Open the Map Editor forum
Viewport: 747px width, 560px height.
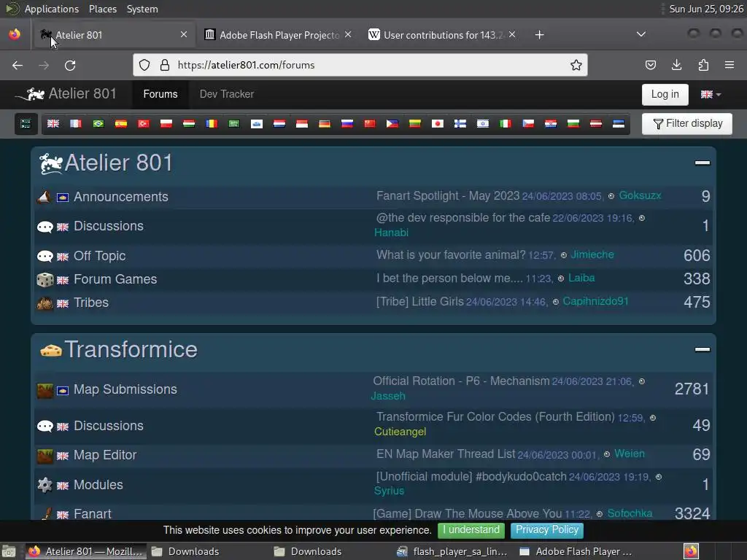(105, 455)
